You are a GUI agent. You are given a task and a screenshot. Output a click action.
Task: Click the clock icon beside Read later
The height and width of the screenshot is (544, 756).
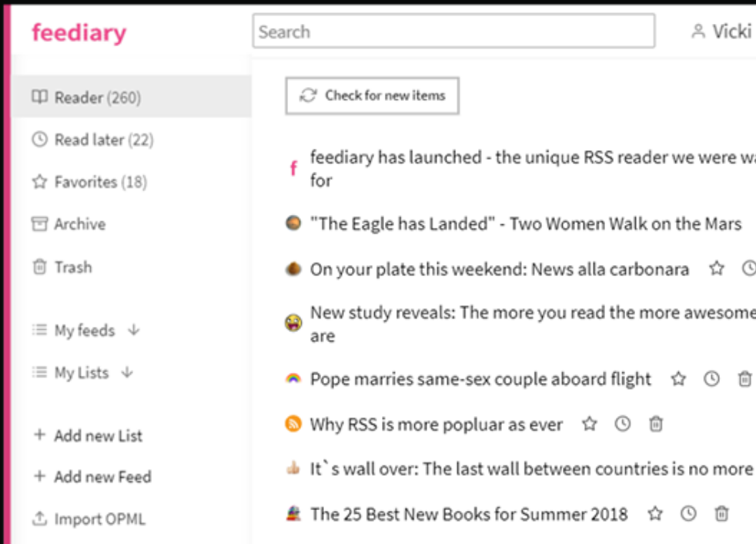click(39, 139)
